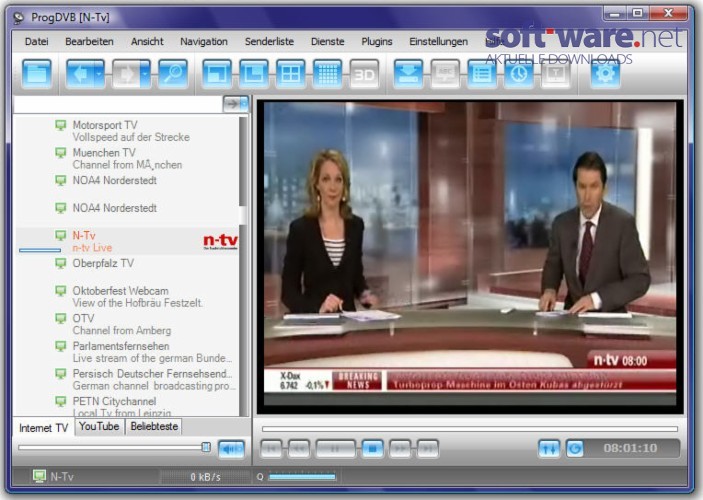Click the skip to next button
This screenshot has height=500, width=703.
428,448
